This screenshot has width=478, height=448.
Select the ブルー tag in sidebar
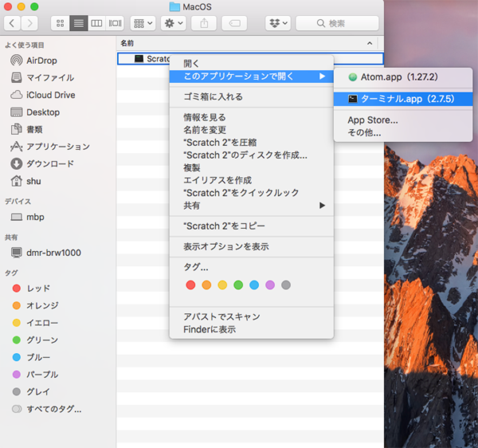coord(31,357)
